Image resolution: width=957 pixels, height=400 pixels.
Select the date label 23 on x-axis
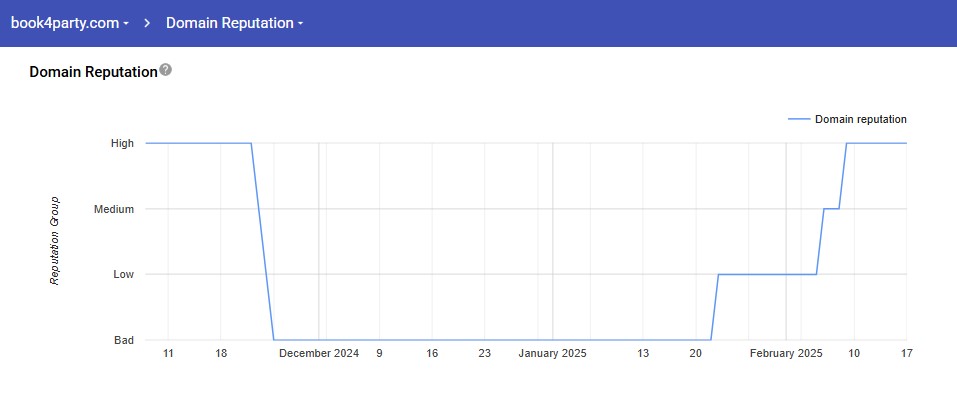pyautogui.click(x=484, y=353)
